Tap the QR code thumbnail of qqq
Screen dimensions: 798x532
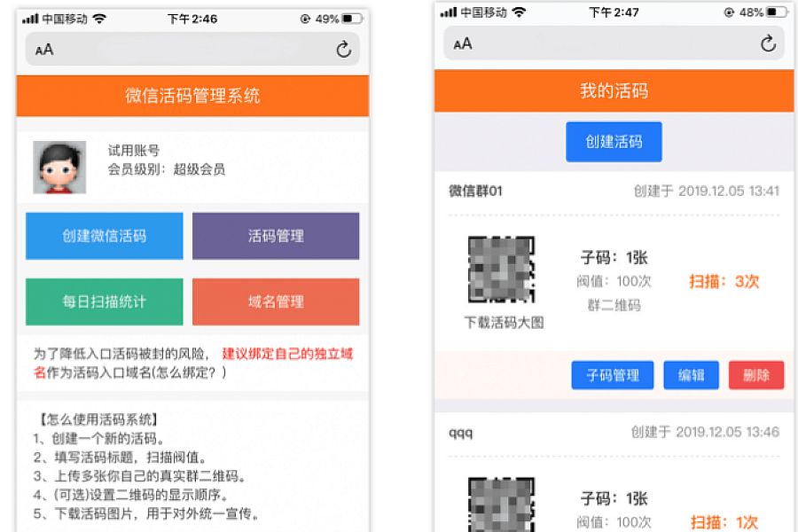click(x=501, y=505)
